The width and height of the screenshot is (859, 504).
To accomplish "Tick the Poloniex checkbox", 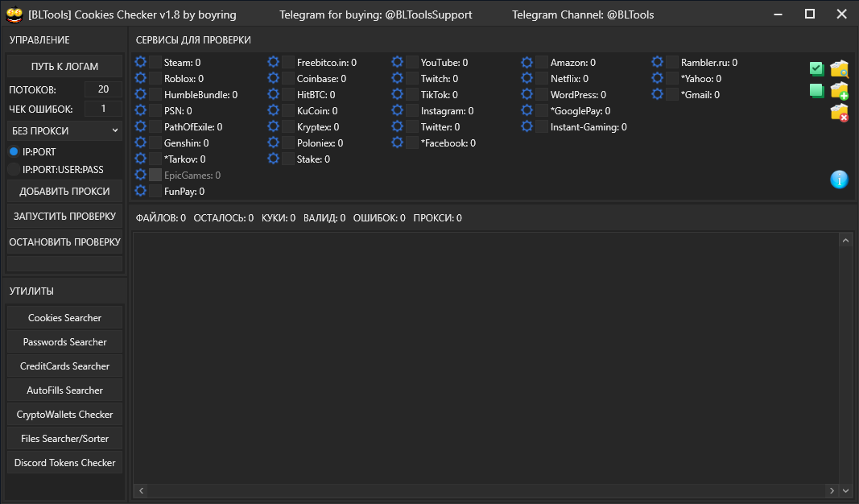I will (288, 143).
